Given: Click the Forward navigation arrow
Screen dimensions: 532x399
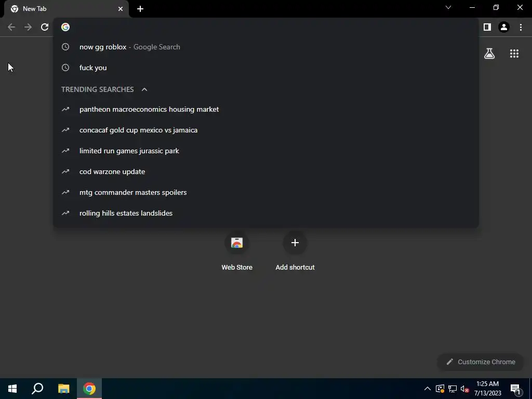Looking at the screenshot, I should coord(28,27).
